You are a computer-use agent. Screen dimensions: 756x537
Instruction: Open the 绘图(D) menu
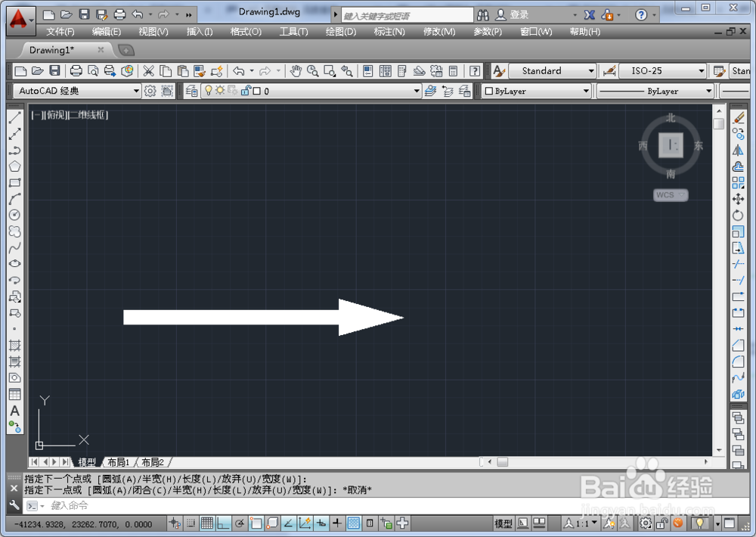341,32
